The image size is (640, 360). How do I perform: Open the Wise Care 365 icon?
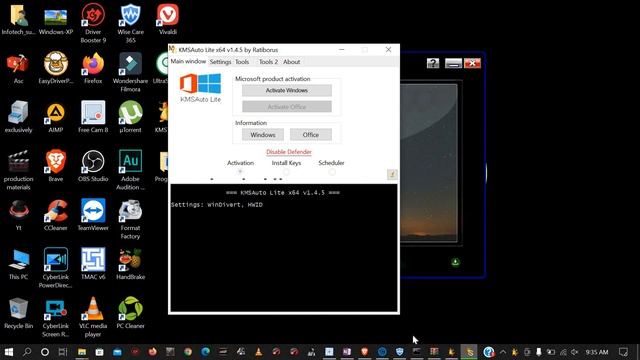pyautogui.click(x=130, y=23)
